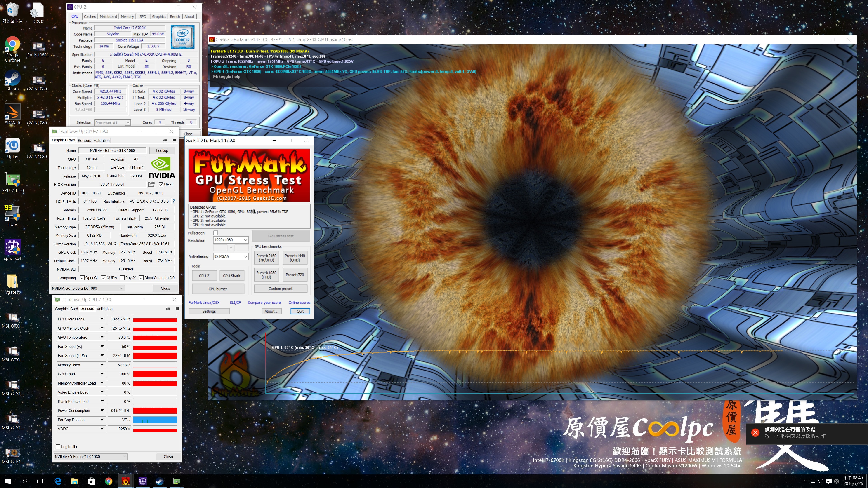868x488 pixels.
Task: Launch the Steam desktop shortcut
Action: point(12,80)
